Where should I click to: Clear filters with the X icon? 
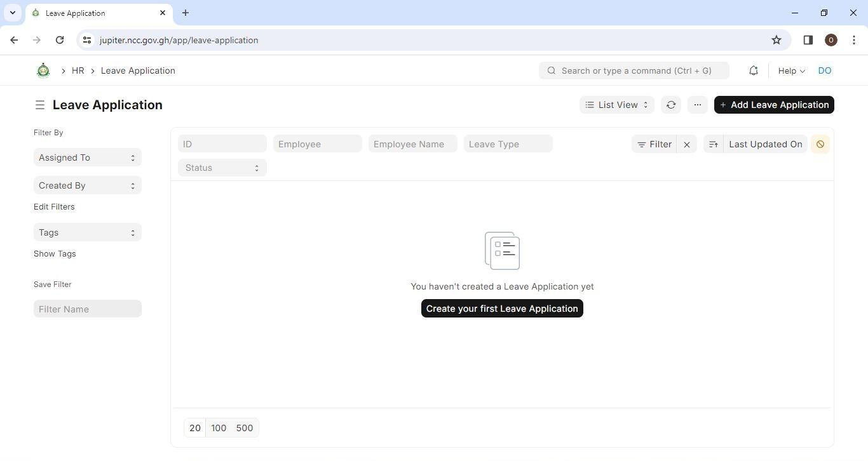pos(687,144)
